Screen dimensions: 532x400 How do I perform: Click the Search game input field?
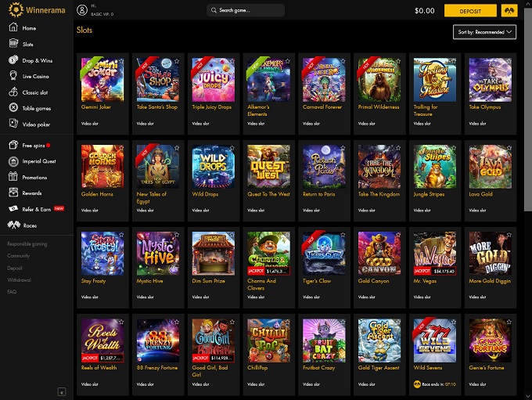pos(246,10)
